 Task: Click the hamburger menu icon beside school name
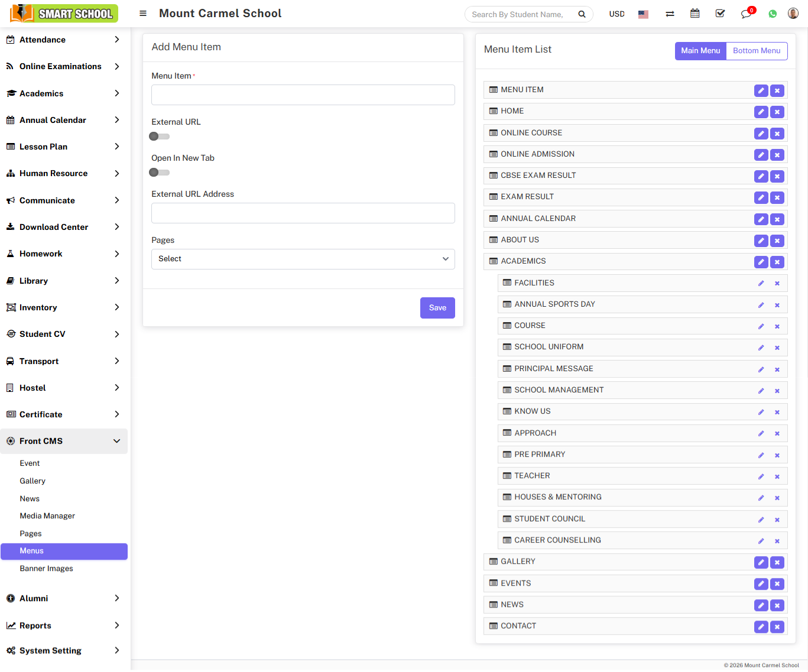[143, 14]
